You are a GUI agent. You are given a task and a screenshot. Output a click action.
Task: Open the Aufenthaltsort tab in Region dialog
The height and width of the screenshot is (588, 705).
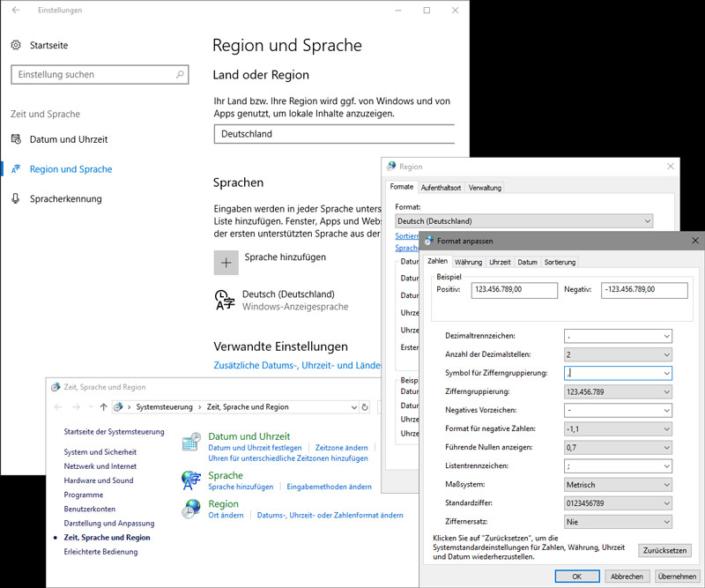point(441,188)
